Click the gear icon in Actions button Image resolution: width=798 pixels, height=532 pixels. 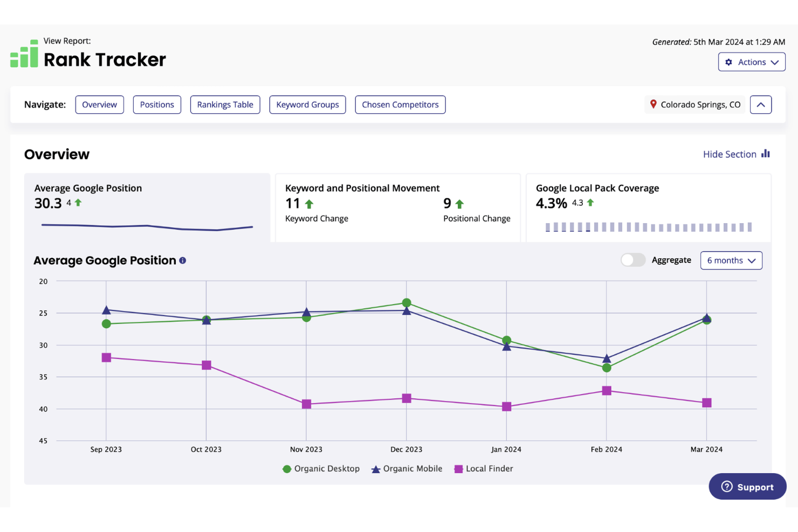click(729, 62)
